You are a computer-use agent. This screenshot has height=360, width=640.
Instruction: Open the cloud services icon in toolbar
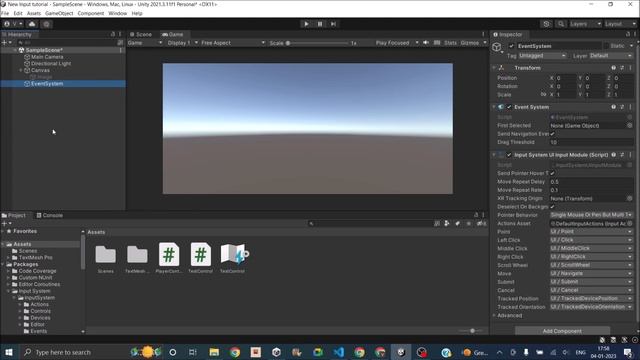[32, 24]
